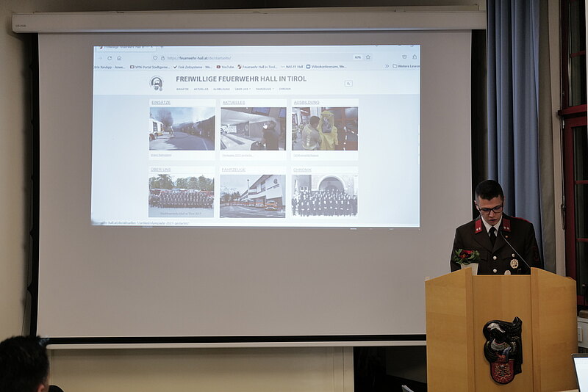Viewport: 588px width, 392px height.
Task: Close the Freiwillige Feuerwehr Hall browser tab
Action: point(151,48)
